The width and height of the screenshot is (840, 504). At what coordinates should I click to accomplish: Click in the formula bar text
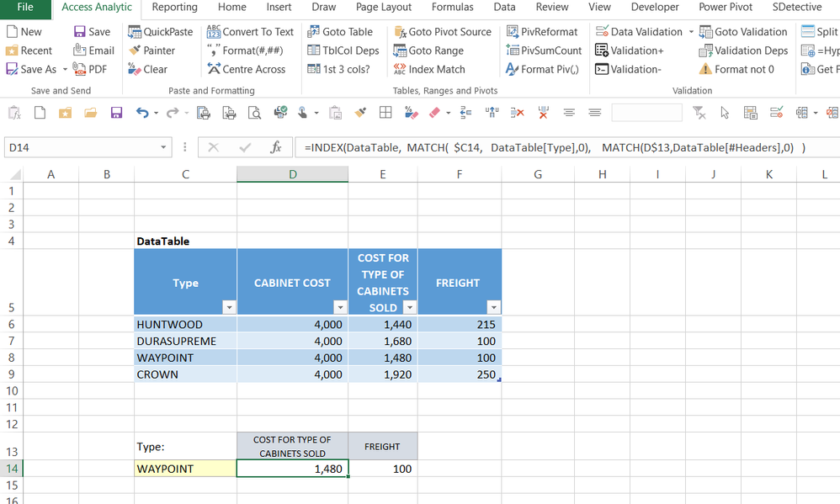tap(555, 148)
